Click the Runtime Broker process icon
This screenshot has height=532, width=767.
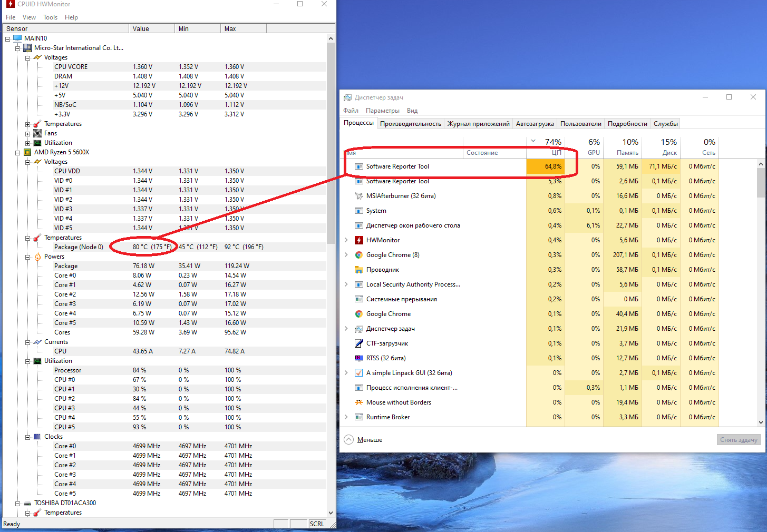(x=359, y=417)
